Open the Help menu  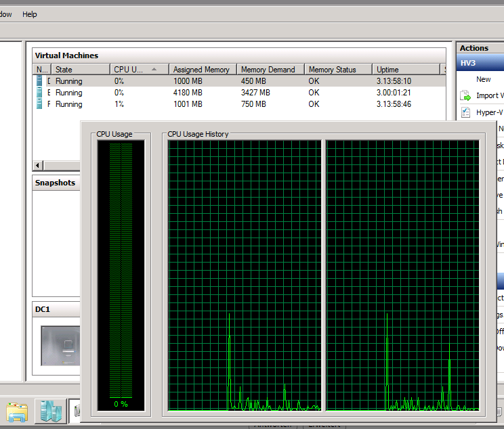tap(30, 14)
